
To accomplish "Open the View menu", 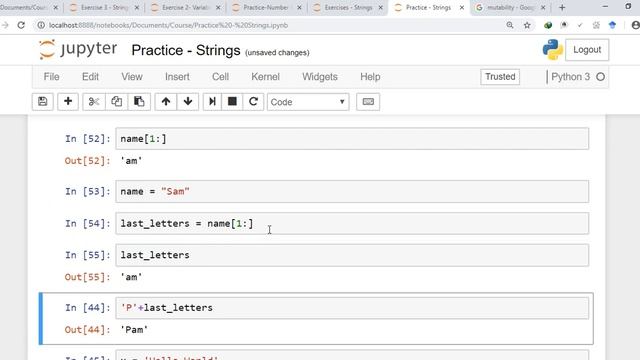I will (x=132, y=77).
